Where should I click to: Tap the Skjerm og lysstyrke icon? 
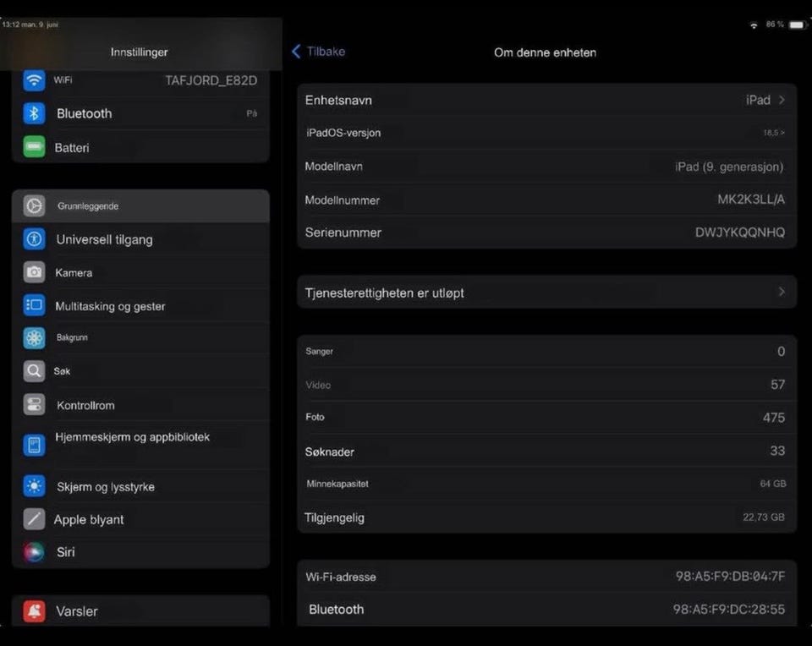tap(34, 486)
